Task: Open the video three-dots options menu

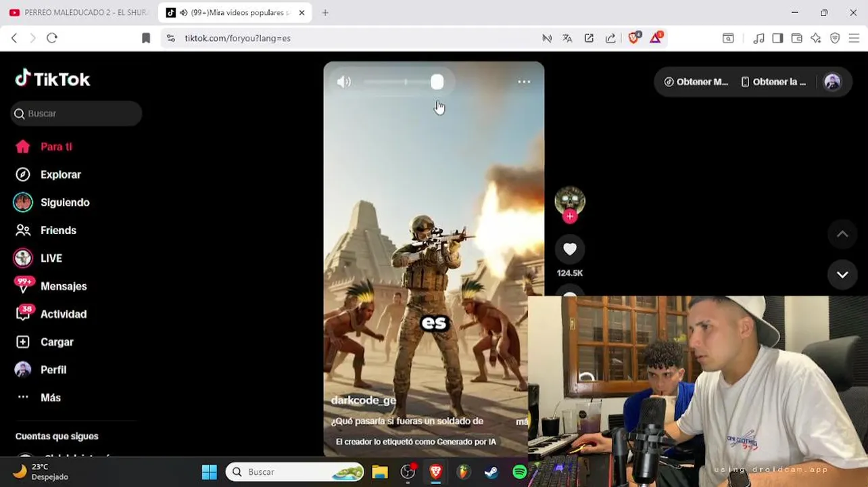Action: 524,82
